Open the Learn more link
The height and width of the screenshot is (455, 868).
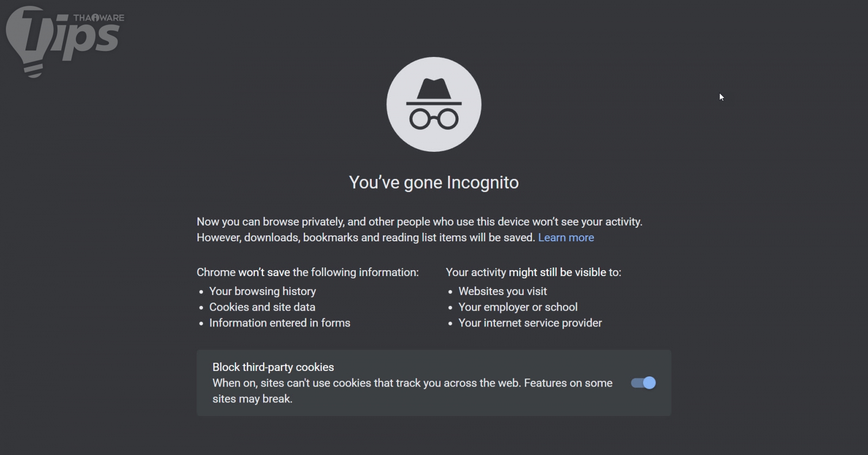pos(566,238)
